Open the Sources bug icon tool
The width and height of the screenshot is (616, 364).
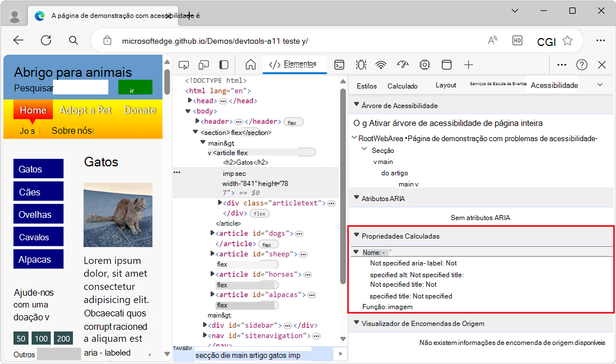click(x=361, y=65)
